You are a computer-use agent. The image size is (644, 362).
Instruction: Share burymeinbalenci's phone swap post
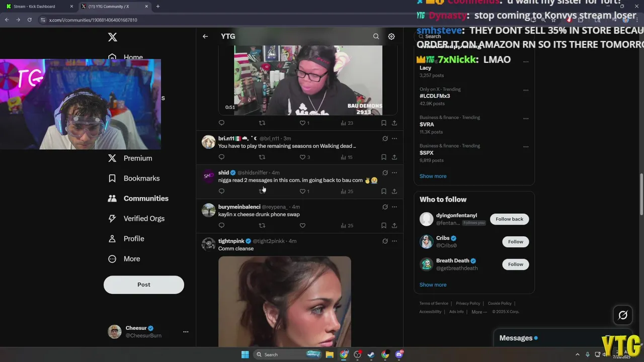pyautogui.click(x=394, y=225)
